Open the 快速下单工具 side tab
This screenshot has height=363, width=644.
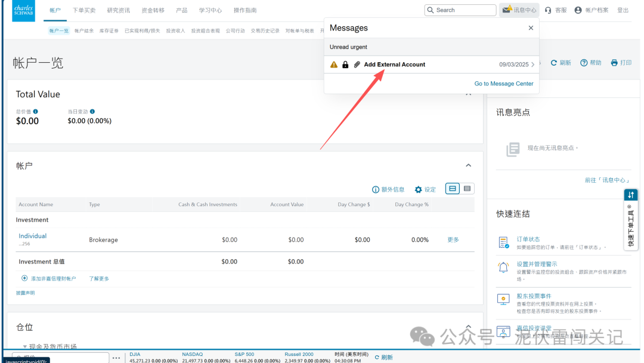pyautogui.click(x=631, y=219)
